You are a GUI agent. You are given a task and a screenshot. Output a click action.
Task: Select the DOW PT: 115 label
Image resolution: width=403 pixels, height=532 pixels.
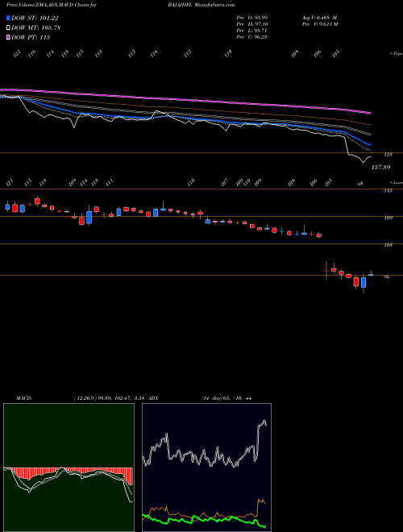coord(31,37)
